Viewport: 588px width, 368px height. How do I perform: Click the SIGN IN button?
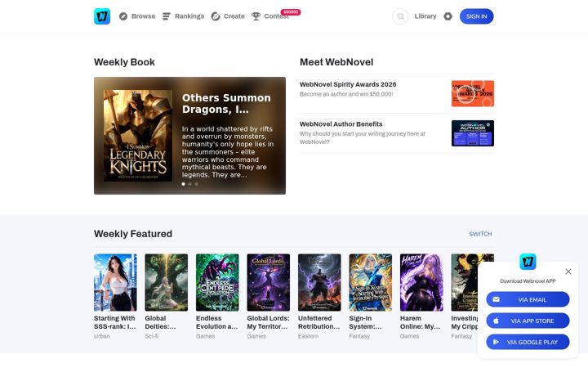tap(477, 16)
